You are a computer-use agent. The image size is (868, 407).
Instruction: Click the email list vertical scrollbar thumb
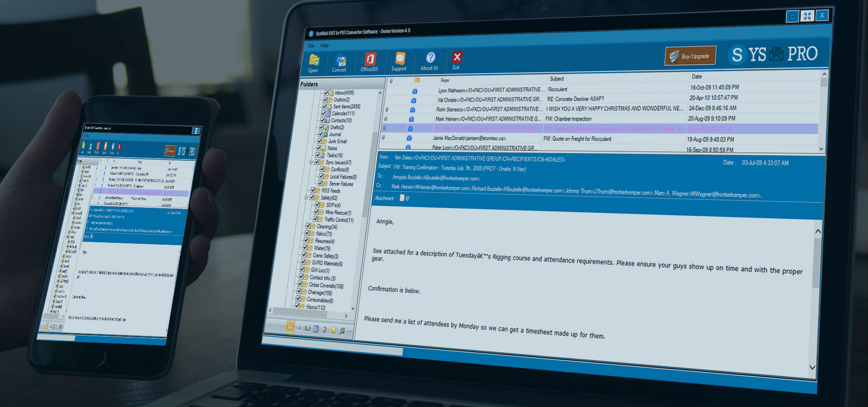(824, 83)
